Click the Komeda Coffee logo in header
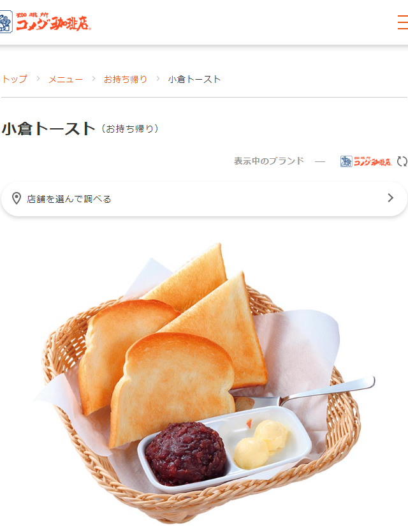Viewport: 408px width, 532px height. coord(45,22)
